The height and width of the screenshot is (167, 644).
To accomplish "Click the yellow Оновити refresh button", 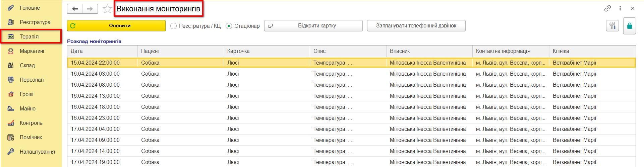I will click(116, 26).
